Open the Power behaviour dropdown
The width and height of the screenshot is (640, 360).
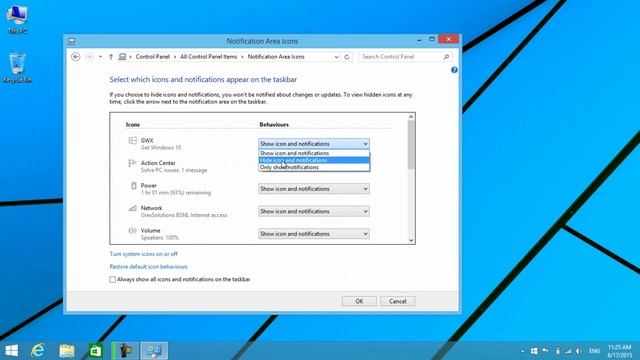coord(314,189)
